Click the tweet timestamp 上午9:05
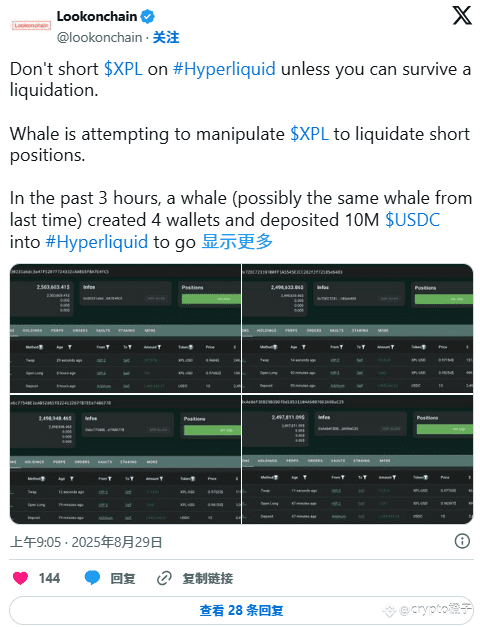 coord(36,542)
